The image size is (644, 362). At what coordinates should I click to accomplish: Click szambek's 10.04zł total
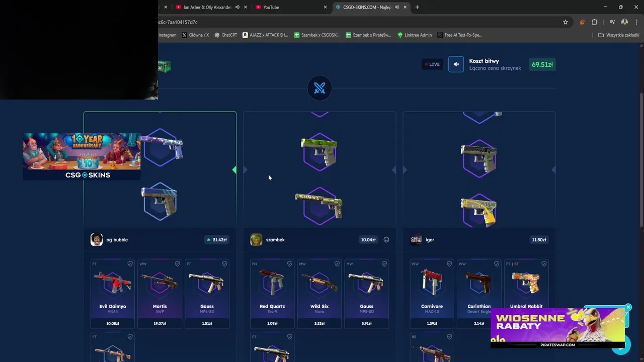pos(368,240)
